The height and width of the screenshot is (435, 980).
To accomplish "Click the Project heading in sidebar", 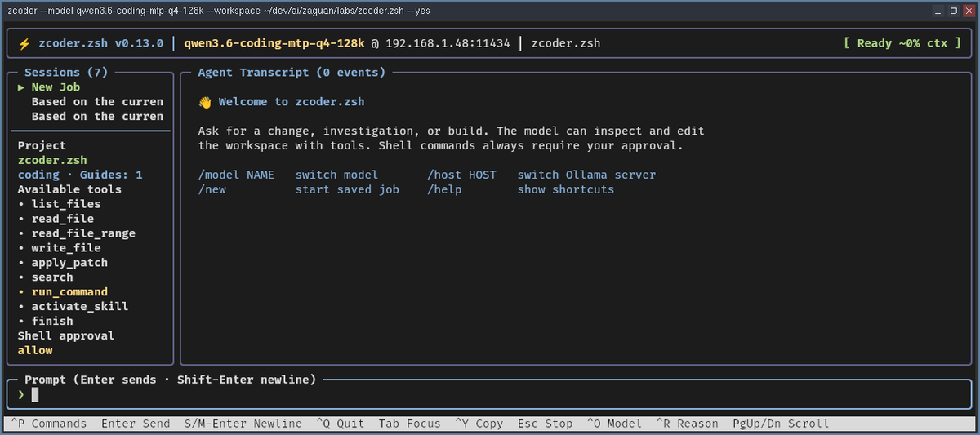I will coord(42,146).
